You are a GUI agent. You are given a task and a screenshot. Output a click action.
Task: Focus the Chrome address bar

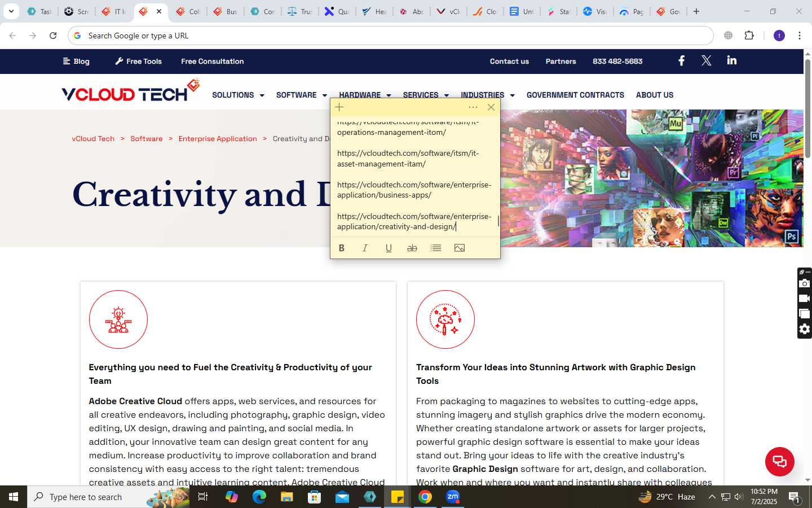(390, 36)
